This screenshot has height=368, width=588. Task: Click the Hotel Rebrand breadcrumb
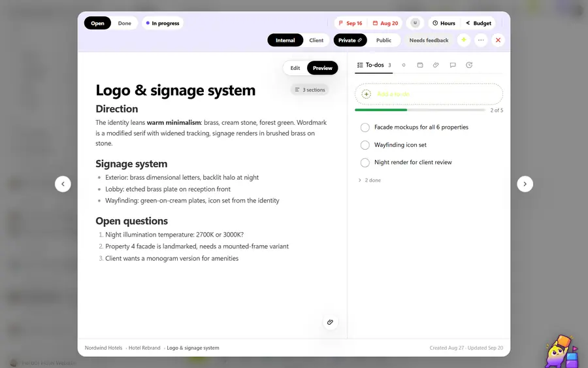144,348
